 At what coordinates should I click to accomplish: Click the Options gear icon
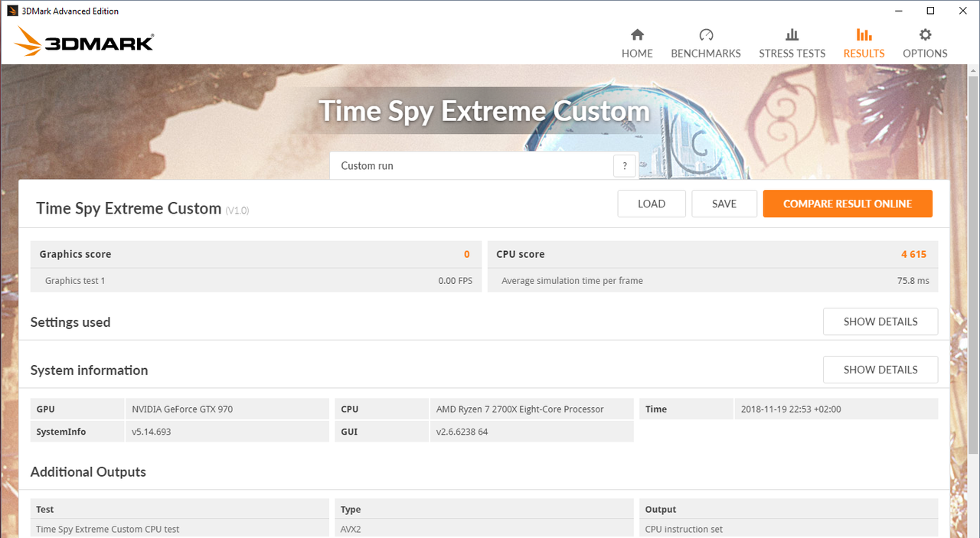point(925,34)
